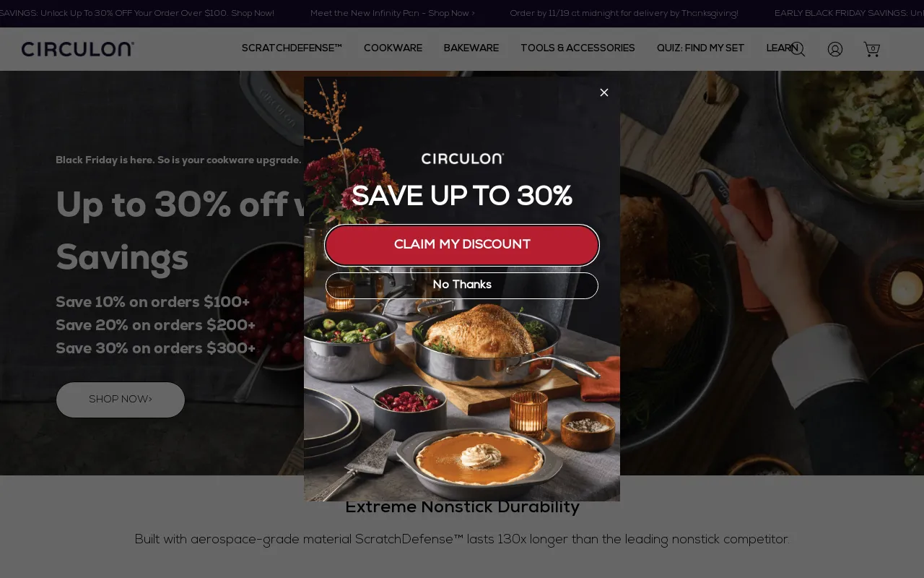Open Quiz: Find My Set
The height and width of the screenshot is (578, 924).
pos(700,48)
